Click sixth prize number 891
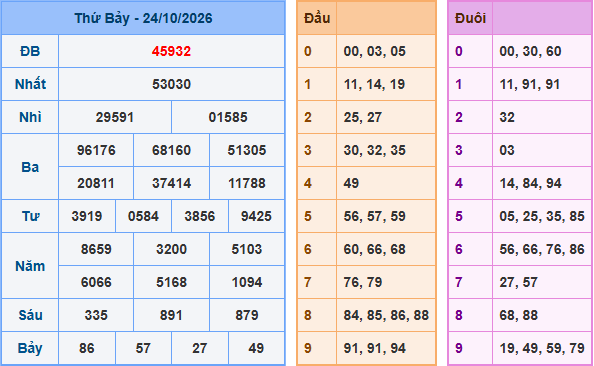The height and width of the screenshot is (366, 594). tap(171, 315)
